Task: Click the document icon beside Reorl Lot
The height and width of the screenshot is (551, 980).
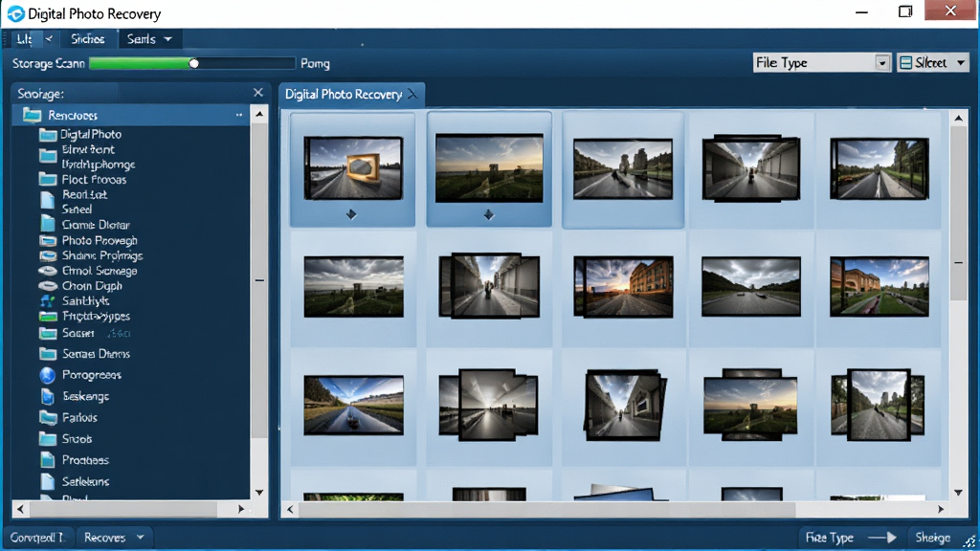Action: 48,199
